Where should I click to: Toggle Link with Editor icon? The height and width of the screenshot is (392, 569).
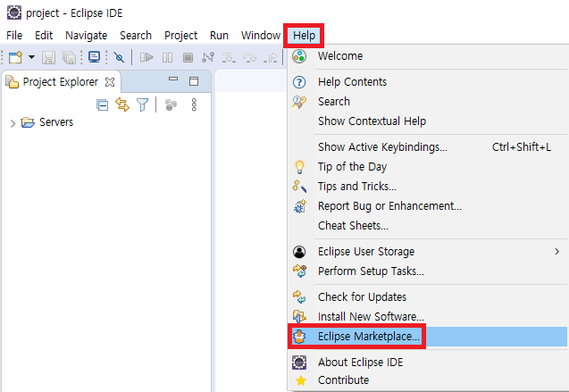point(122,104)
